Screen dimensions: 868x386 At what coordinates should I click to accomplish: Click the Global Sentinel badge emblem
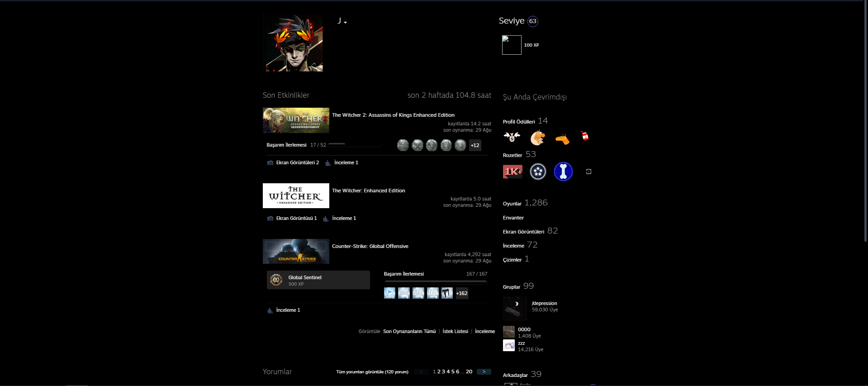click(x=276, y=280)
